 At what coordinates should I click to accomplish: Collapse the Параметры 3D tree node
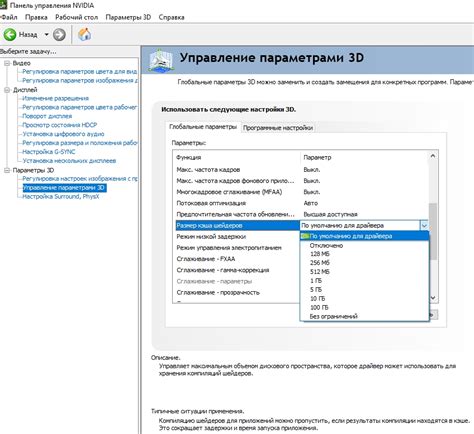(7, 170)
